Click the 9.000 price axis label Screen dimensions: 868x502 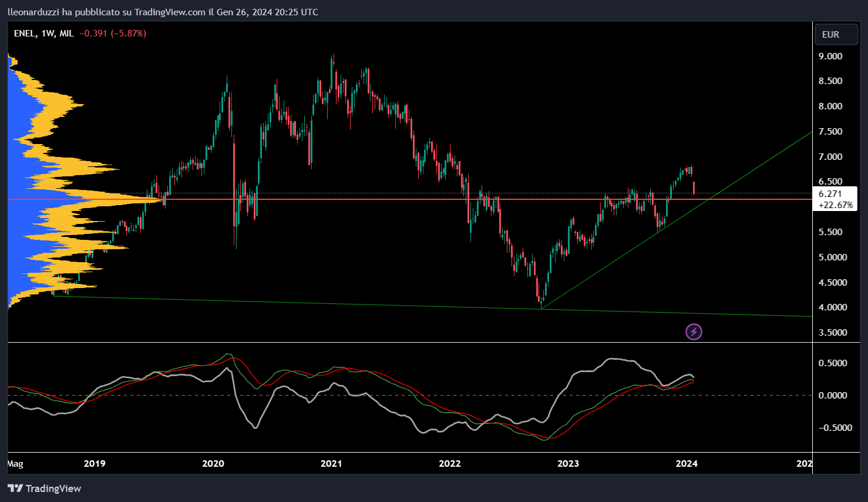tap(830, 56)
